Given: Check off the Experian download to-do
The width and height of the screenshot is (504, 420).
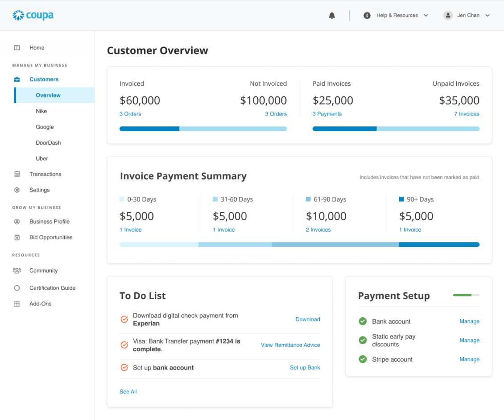Looking at the screenshot, I should [124, 319].
